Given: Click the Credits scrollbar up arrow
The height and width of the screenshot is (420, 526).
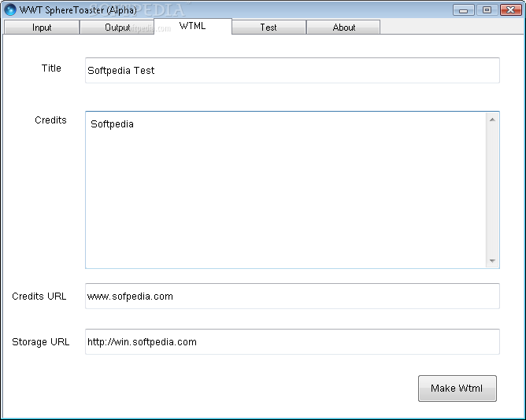Looking at the screenshot, I should pos(492,120).
